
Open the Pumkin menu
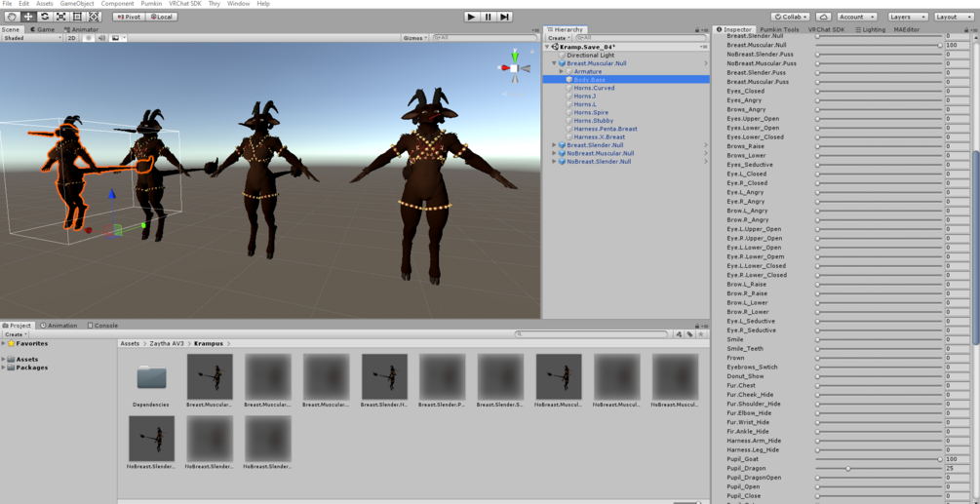coord(151,4)
